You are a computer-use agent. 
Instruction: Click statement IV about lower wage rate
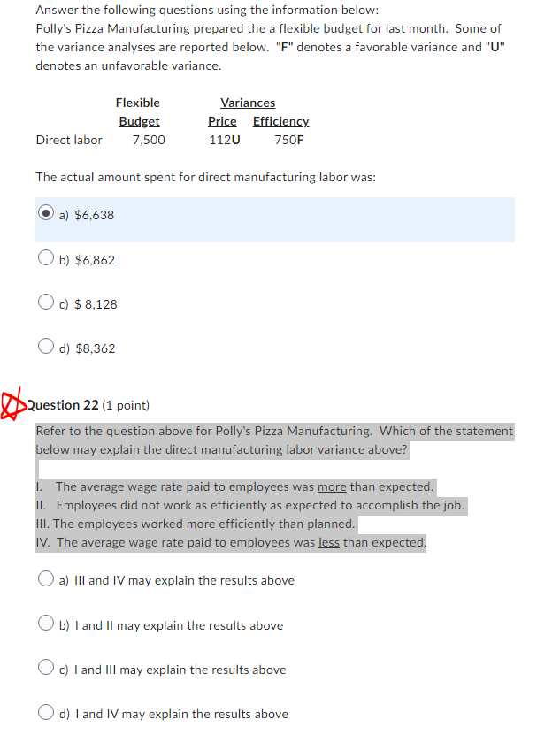pyautogui.click(x=229, y=542)
